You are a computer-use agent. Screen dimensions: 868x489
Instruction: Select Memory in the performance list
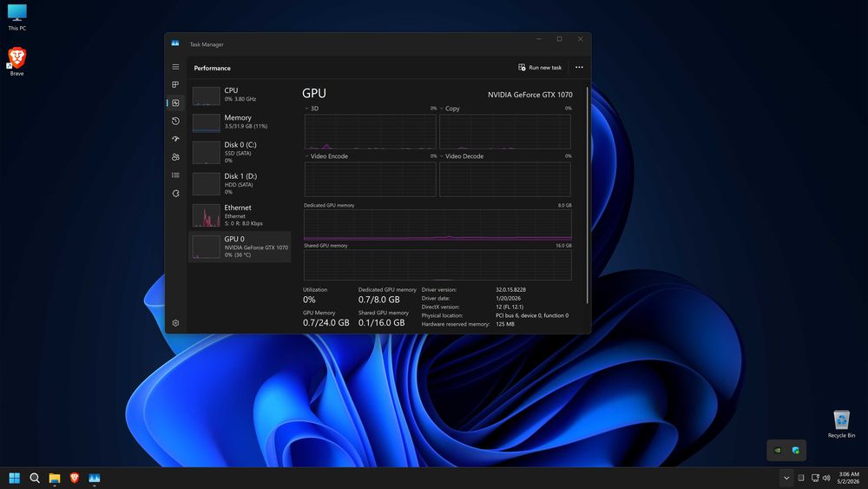[x=240, y=122]
